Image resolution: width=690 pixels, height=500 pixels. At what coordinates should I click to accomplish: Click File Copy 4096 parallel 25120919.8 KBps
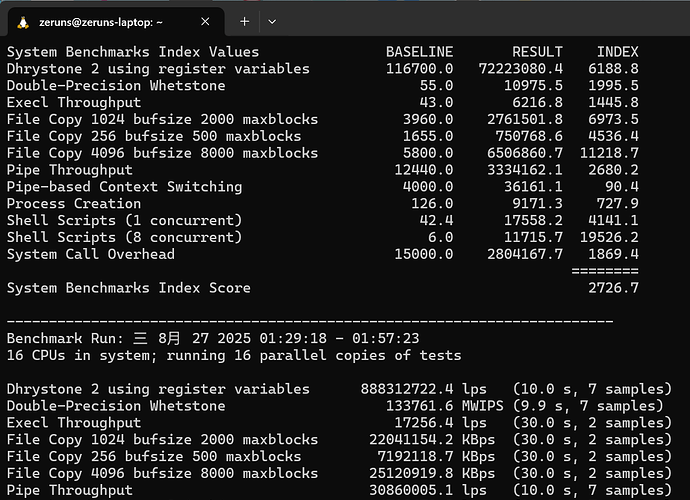coord(432,474)
